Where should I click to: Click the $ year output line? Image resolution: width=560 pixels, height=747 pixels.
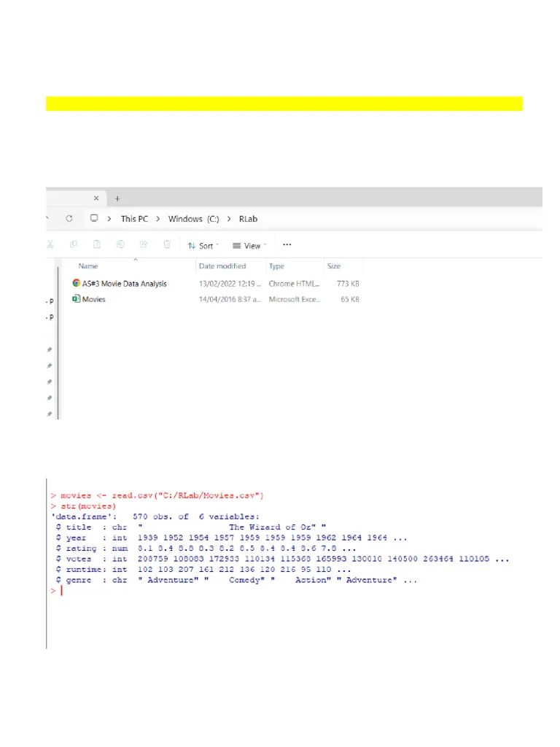point(231,538)
